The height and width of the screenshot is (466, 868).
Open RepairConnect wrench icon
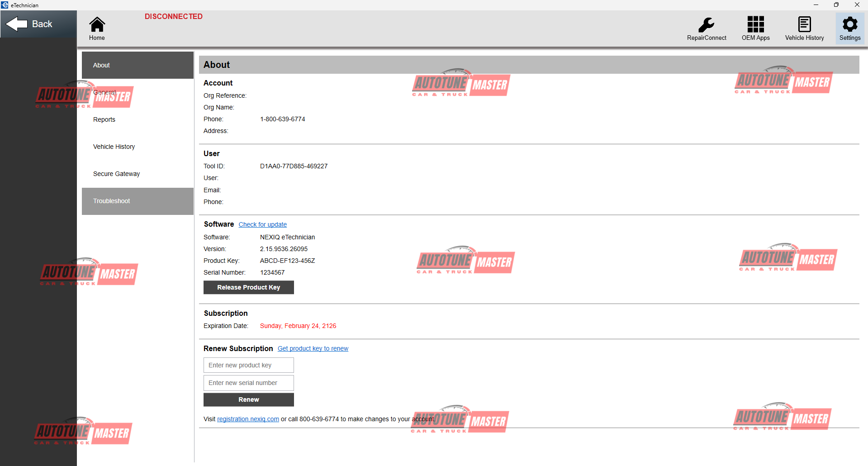point(707,29)
